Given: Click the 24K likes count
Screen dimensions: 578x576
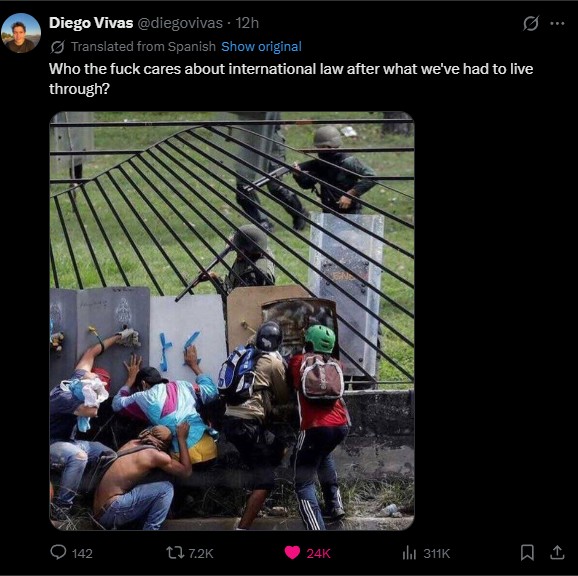Looking at the screenshot, I should pos(318,554).
